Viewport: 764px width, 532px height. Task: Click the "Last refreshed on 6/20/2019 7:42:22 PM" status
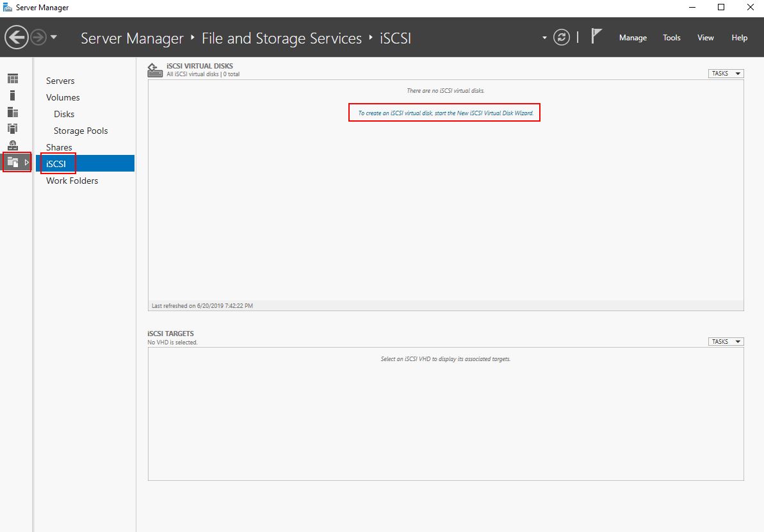(202, 306)
